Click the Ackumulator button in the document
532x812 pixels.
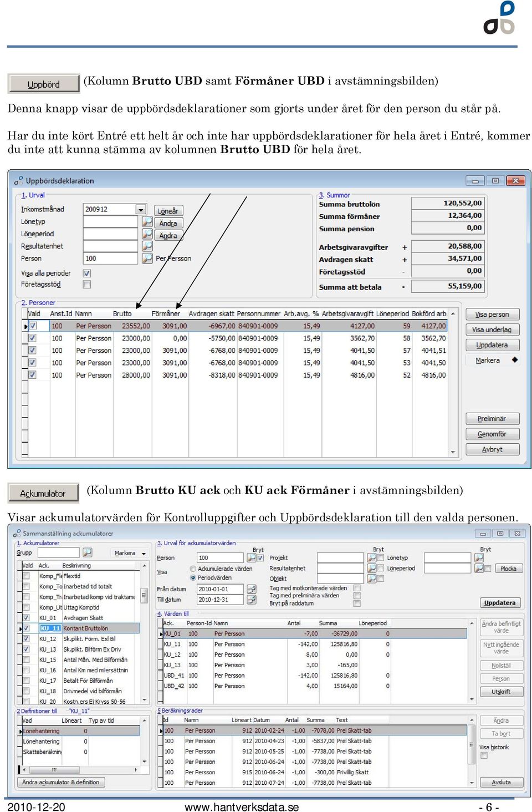43,493
